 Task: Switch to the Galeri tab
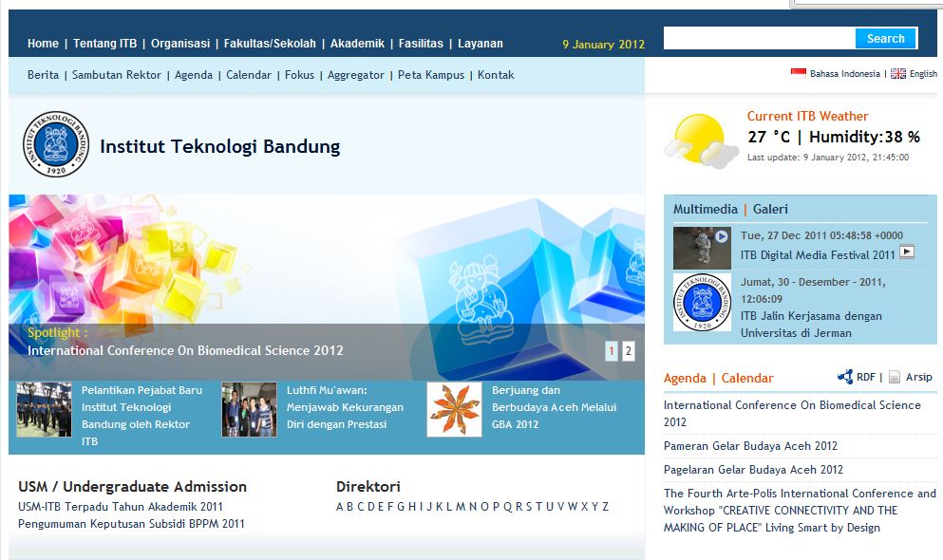pyautogui.click(x=770, y=209)
